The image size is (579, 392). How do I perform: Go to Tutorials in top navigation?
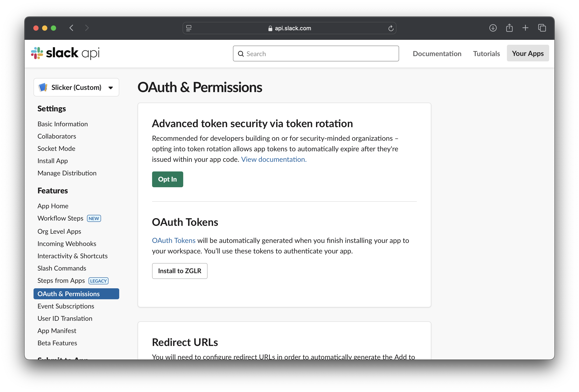pos(486,53)
